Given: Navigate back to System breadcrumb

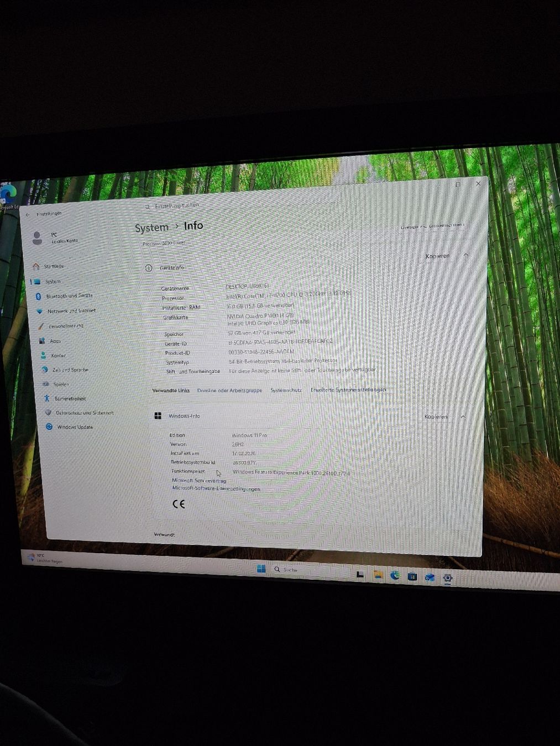Looking at the screenshot, I should (151, 228).
